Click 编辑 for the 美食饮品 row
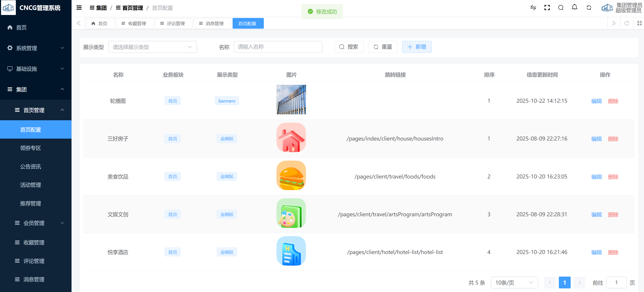Image resolution: width=644 pixels, height=292 pixels. coord(596,177)
